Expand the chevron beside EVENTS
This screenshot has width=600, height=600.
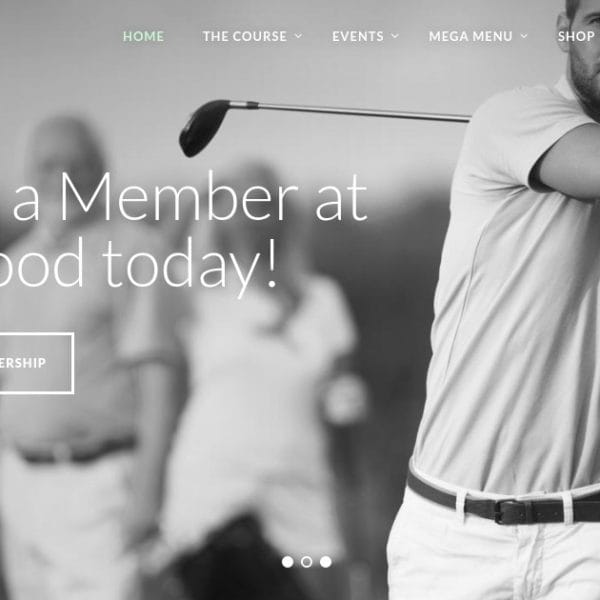pyautogui.click(x=395, y=36)
